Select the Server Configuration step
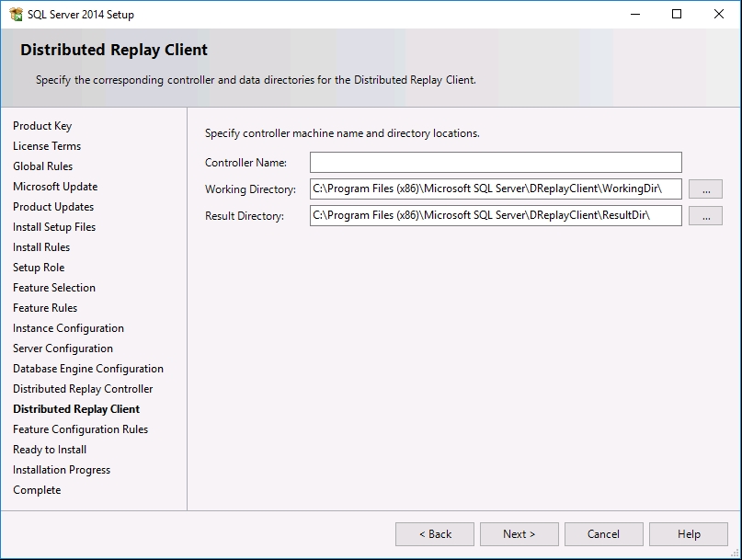Viewport: 742px width, 560px height. pyautogui.click(x=63, y=349)
